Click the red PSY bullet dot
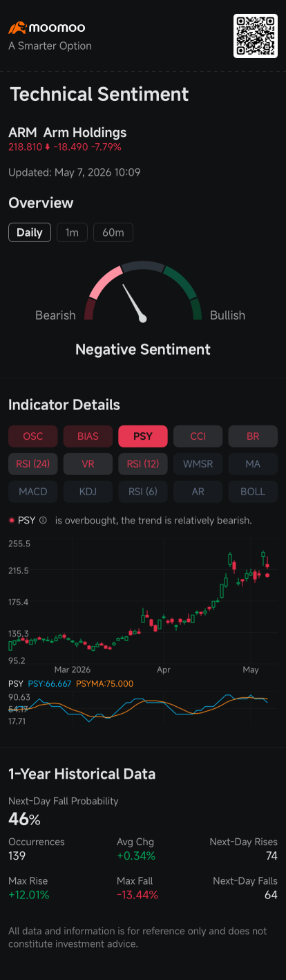Screen dimensions: 286x980 coord(12,520)
